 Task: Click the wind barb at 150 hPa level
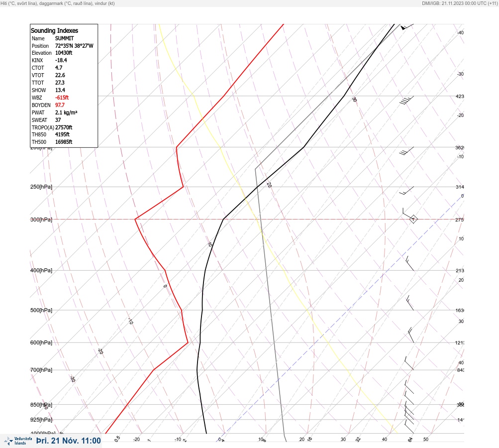click(406, 100)
